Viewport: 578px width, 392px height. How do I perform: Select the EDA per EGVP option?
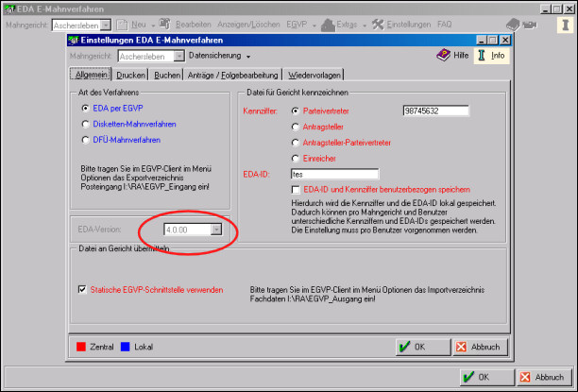[x=86, y=110]
